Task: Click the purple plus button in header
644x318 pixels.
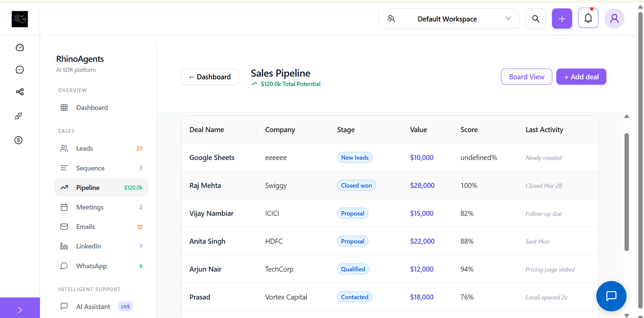Action: point(562,19)
